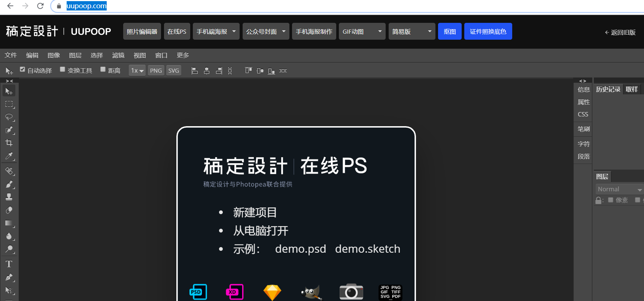Select the Brush tool
This screenshot has height=301, width=644.
click(x=9, y=184)
